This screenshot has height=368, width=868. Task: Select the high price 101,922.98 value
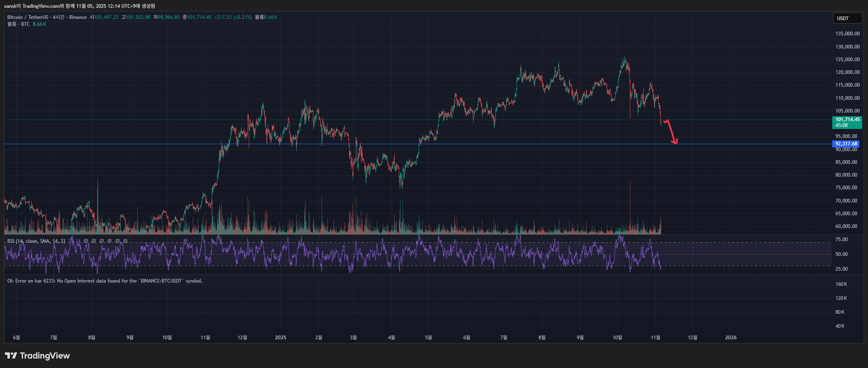pyautogui.click(x=138, y=17)
